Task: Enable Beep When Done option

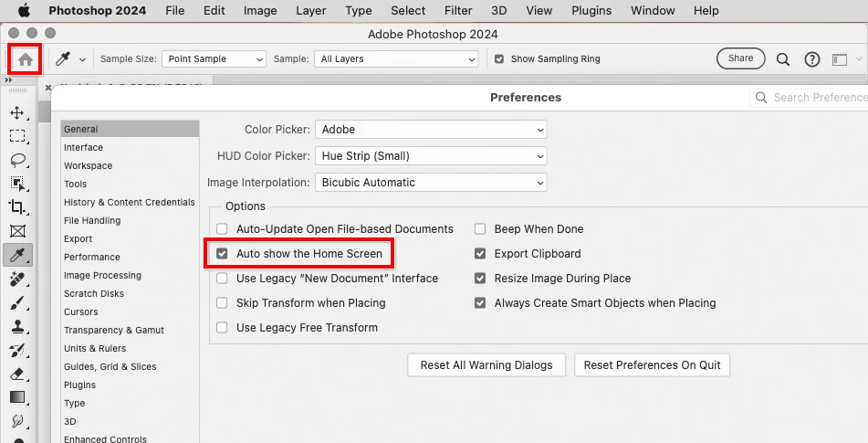Action: (480, 228)
